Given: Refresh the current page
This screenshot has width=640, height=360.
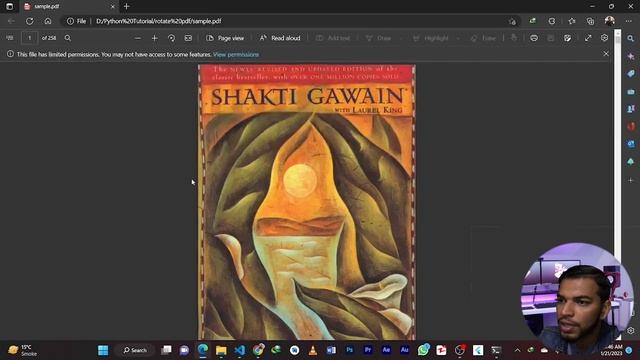Looking at the screenshot, I should 29,21.
